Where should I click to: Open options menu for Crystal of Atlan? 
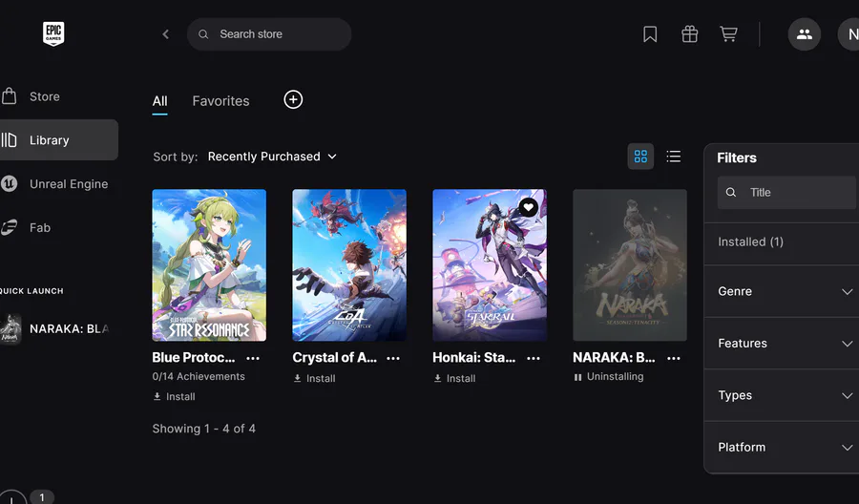393,358
